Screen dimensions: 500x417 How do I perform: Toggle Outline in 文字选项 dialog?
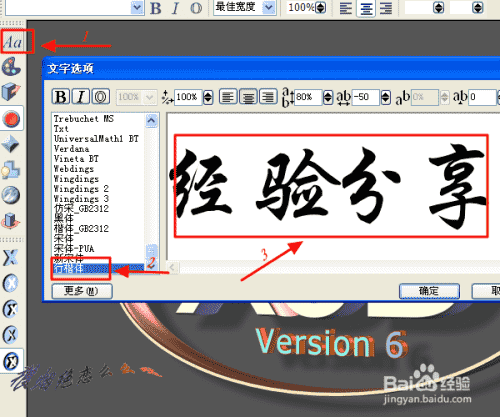point(101,97)
